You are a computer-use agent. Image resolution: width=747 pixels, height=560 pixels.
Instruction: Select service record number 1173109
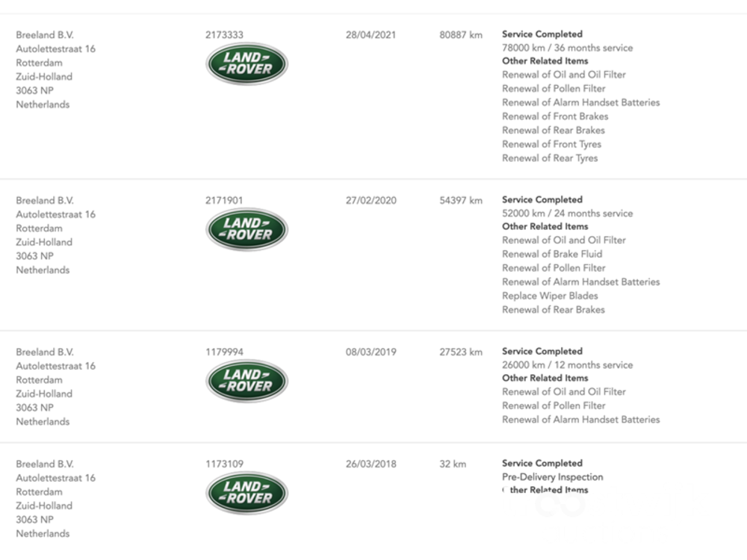[x=224, y=464]
